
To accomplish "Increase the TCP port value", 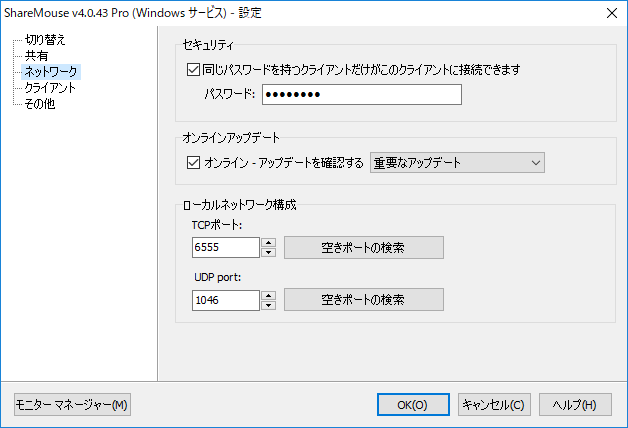I will [268, 243].
